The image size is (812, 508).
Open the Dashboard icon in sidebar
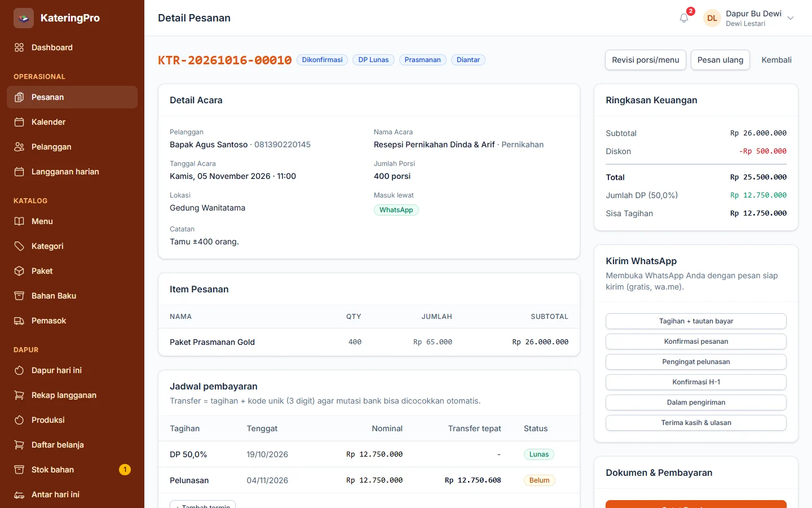click(x=19, y=47)
